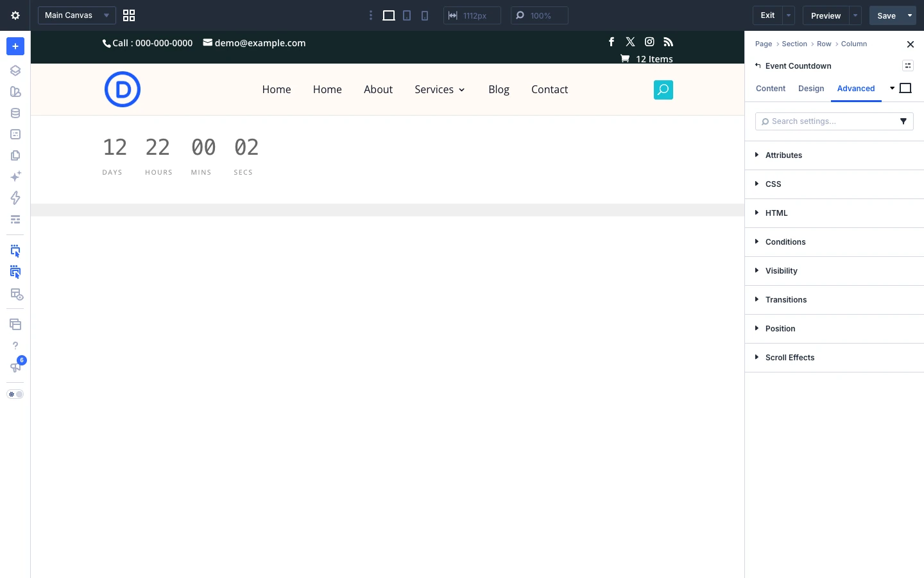924x578 pixels.
Task: Click the 100% zoom field
Action: pos(539,15)
